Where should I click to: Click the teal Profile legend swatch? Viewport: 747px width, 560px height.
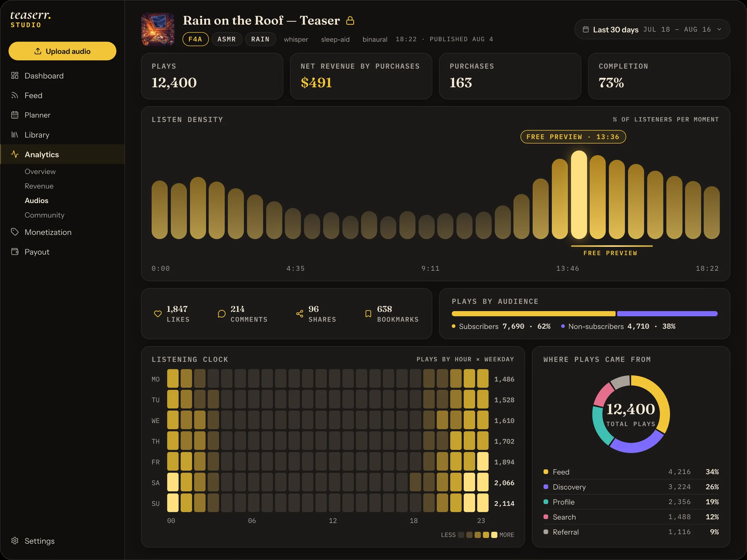coord(546,502)
